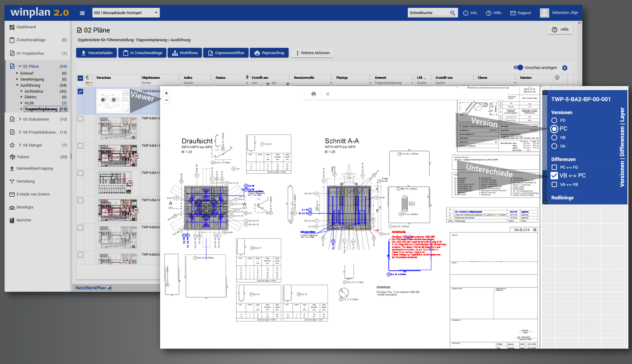Click the NetzWerkPlan footer link
The height and width of the screenshot is (364, 632).
[x=93, y=288]
